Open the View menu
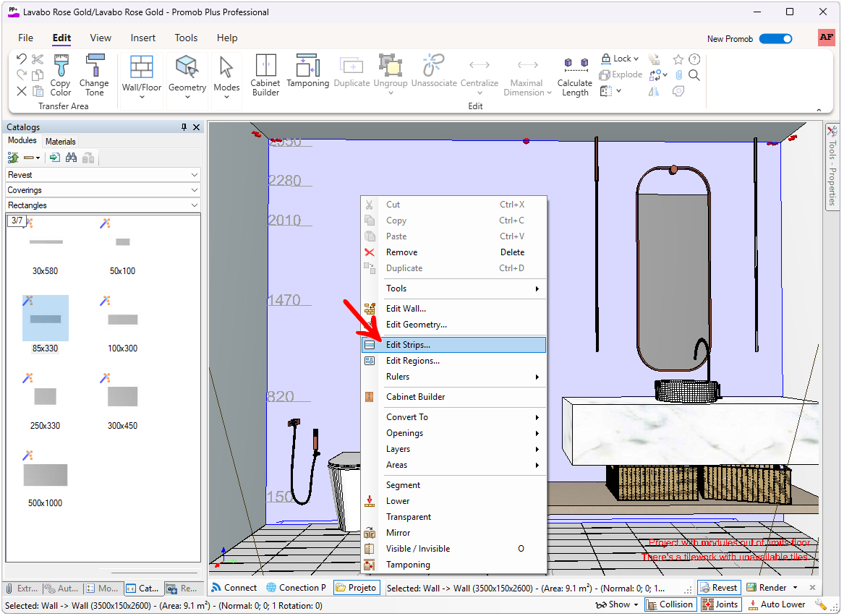Image resolution: width=844 pixels, height=616 pixels. [x=101, y=38]
